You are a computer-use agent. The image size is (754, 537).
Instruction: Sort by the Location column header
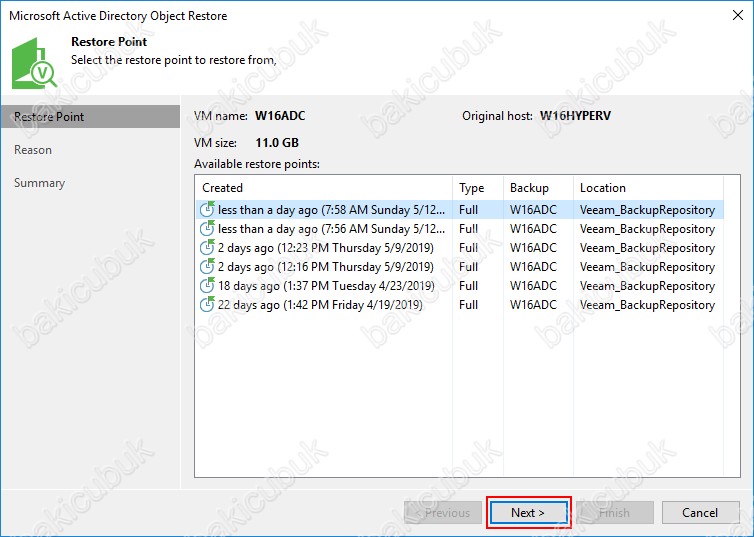(x=648, y=188)
